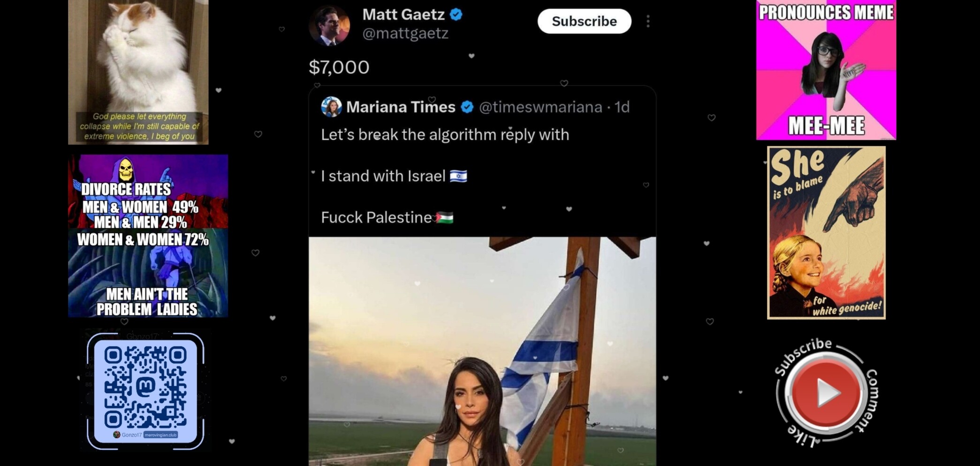This screenshot has width=980, height=466.
Task: Click the Subscribe button on the post
Action: [x=584, y=21]
